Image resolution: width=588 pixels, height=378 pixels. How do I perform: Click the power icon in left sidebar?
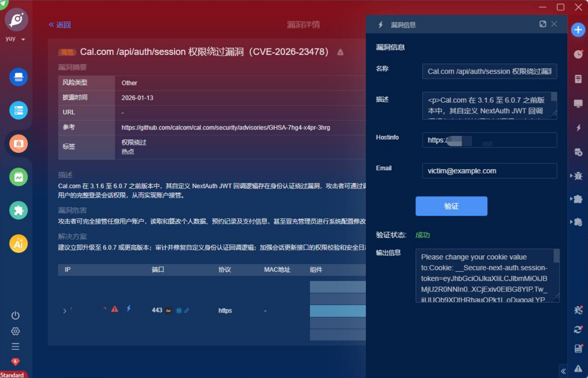point(16,315)
